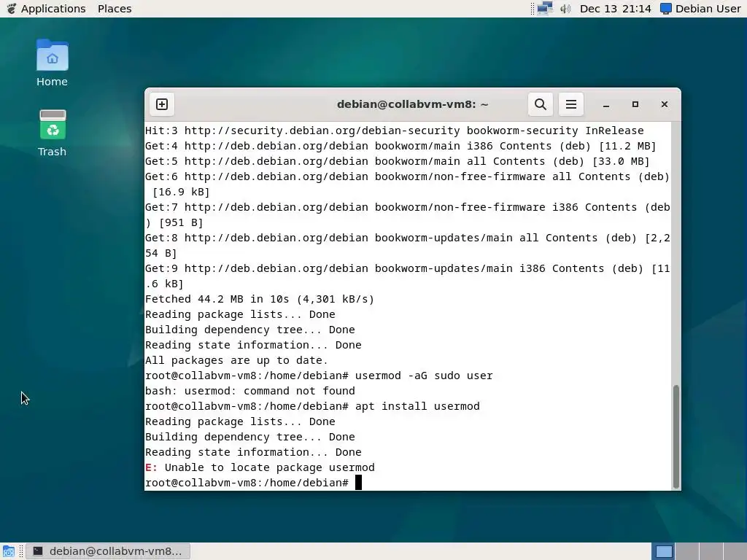
Task: Click the terminal vertical scrollbar thumb
Action: tap(676, 437)
